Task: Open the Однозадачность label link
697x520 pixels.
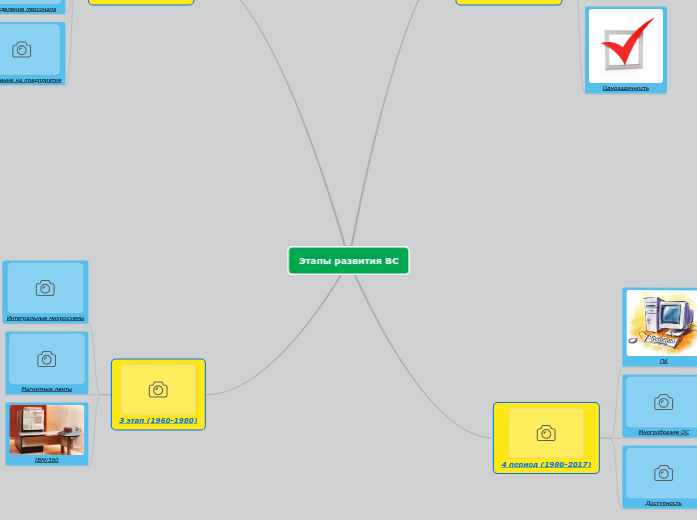Action: 626,88
